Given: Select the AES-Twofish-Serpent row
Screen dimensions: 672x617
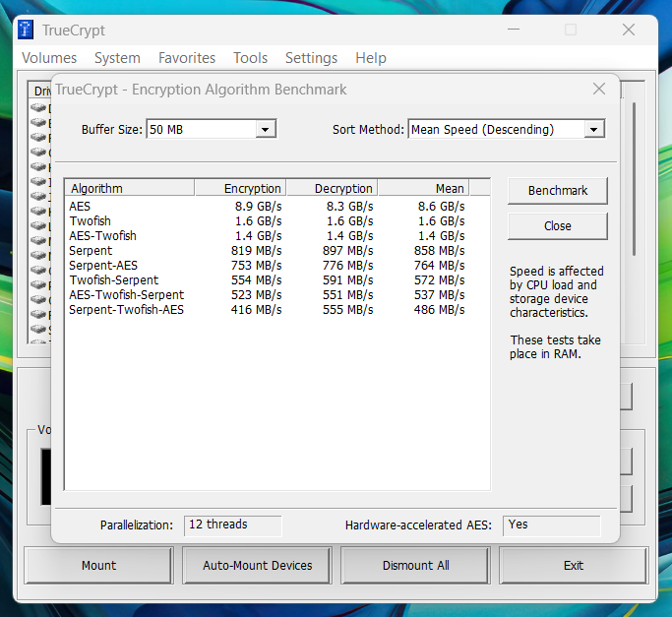Looking at the screenshot, I should tap(276, 295).
